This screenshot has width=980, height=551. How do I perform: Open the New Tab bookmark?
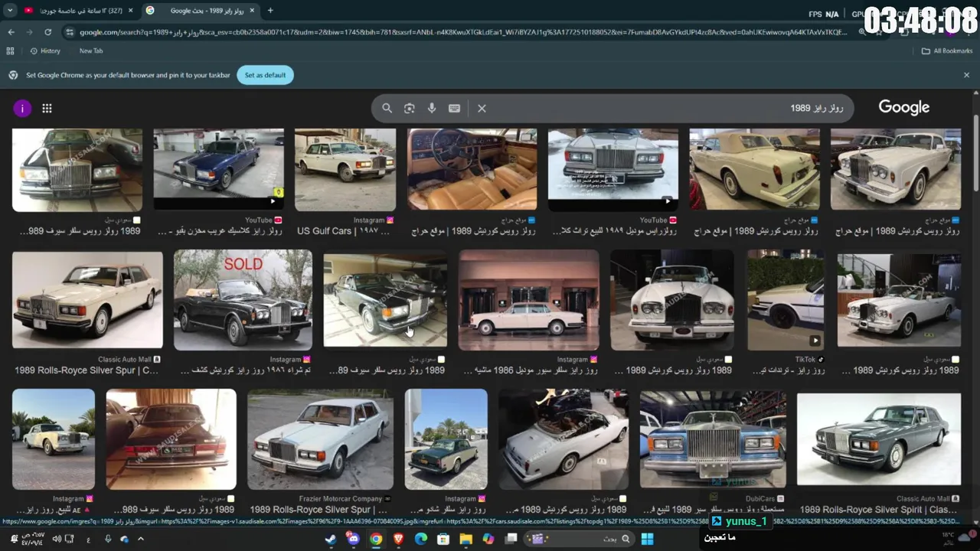click(x=91, y=51)
